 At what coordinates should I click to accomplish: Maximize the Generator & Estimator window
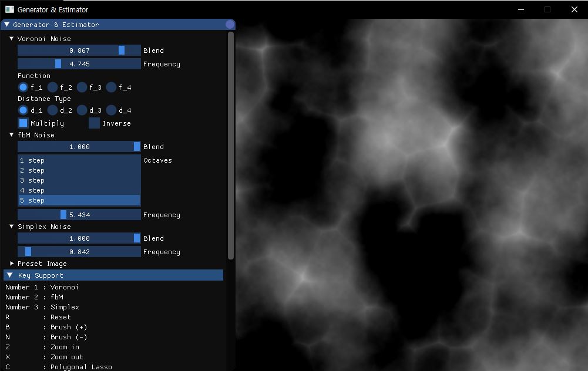[547, 9]
